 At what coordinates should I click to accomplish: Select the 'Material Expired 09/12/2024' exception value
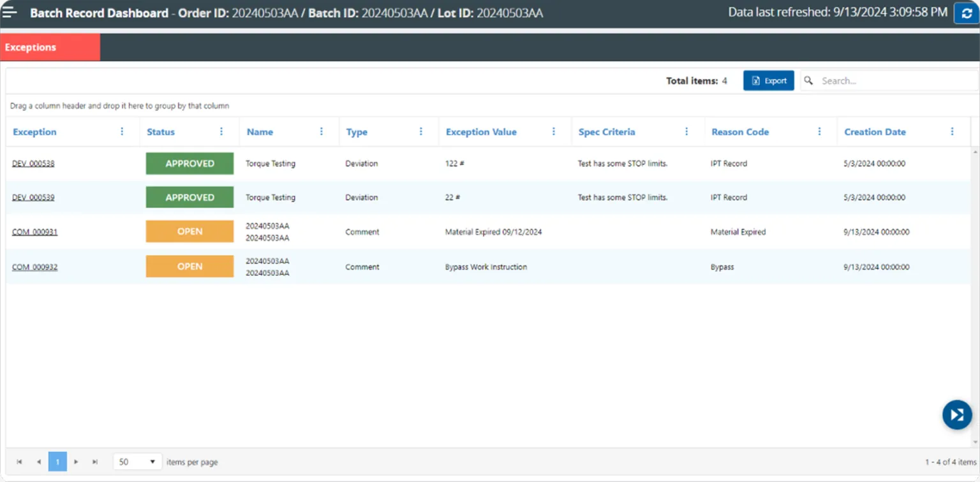493,232
